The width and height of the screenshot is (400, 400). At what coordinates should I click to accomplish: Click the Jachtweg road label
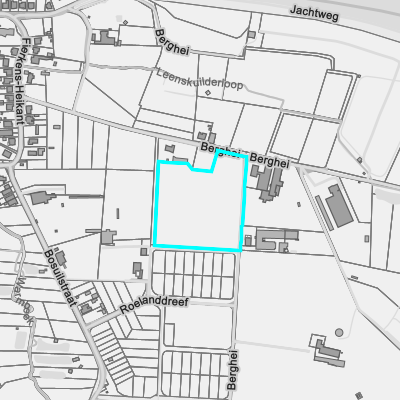point(314,13)
